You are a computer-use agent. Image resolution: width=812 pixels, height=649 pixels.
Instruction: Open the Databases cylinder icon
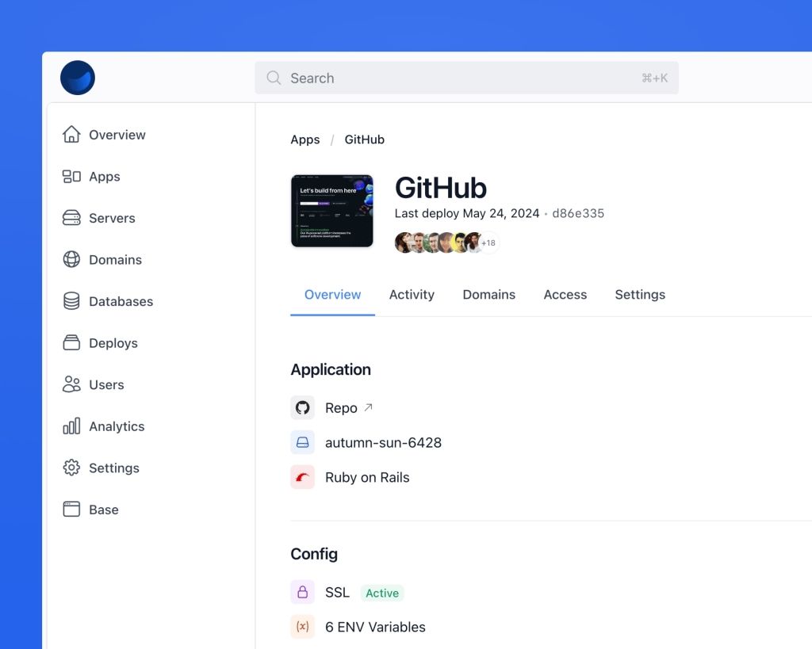(x=71, y=301)
